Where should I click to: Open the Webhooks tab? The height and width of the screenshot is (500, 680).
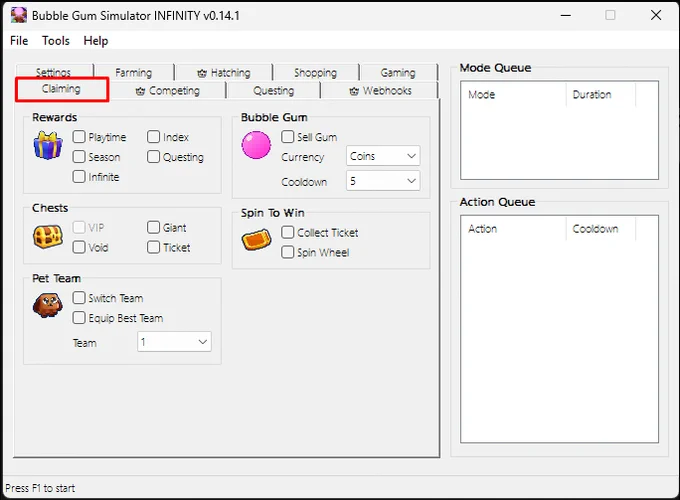(x=380, y=91)
